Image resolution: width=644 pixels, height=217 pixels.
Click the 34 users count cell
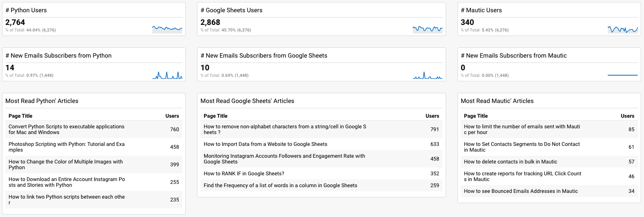tap(631, 191)
